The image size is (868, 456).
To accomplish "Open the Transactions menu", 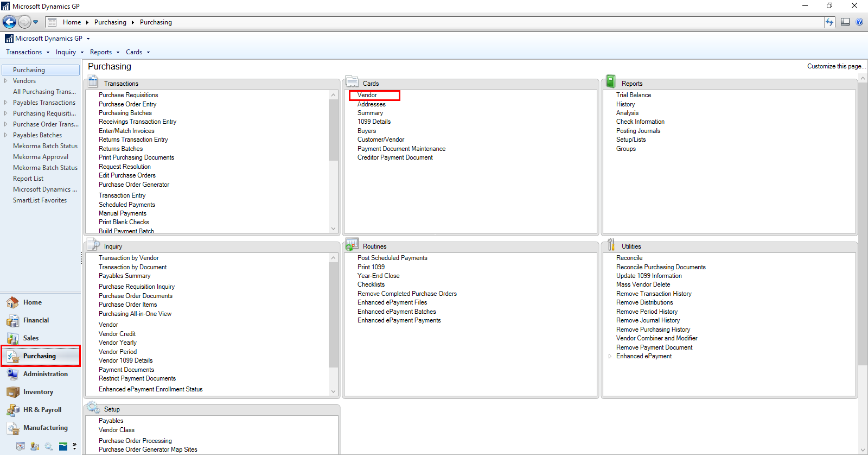I will (x=27, y=52).
